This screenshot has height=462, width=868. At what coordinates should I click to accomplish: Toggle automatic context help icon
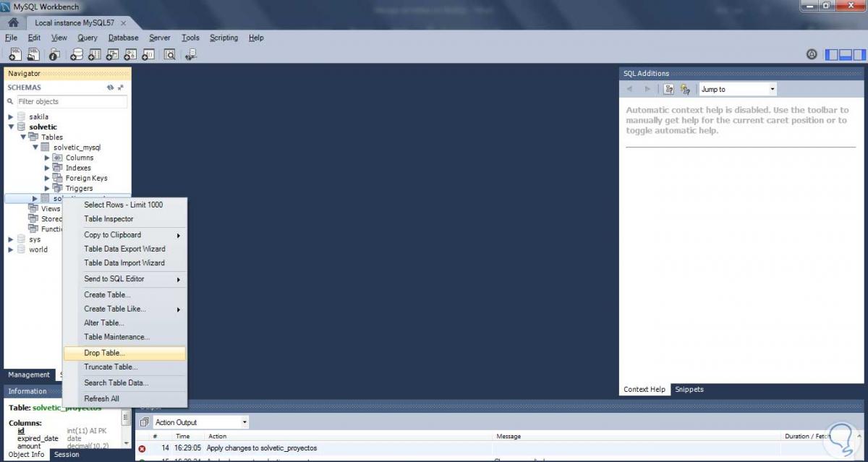tap(685, 89)
